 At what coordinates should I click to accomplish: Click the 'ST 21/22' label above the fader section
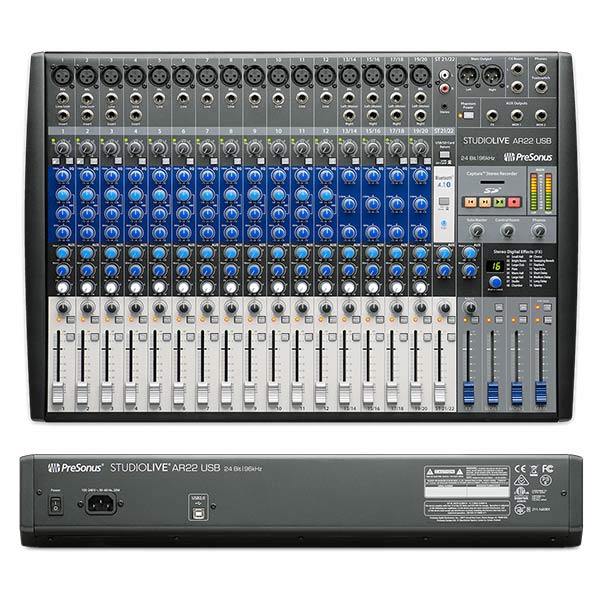(444, 131)
